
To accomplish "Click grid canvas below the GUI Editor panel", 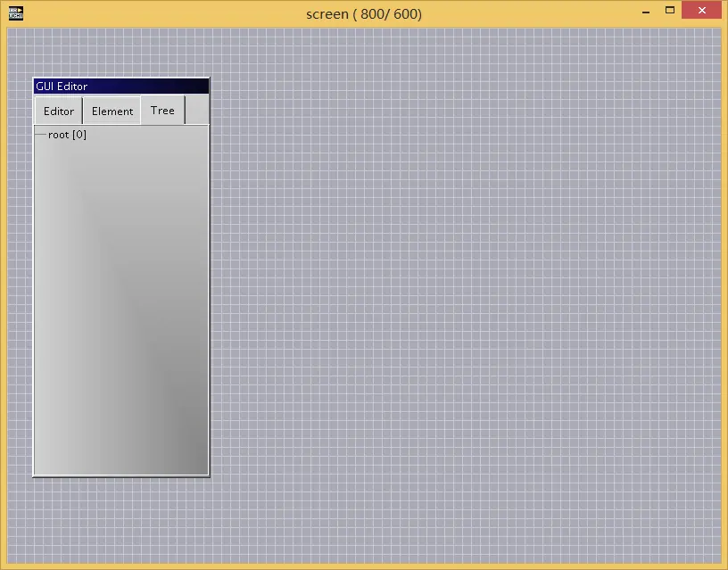I will [120, 517].
